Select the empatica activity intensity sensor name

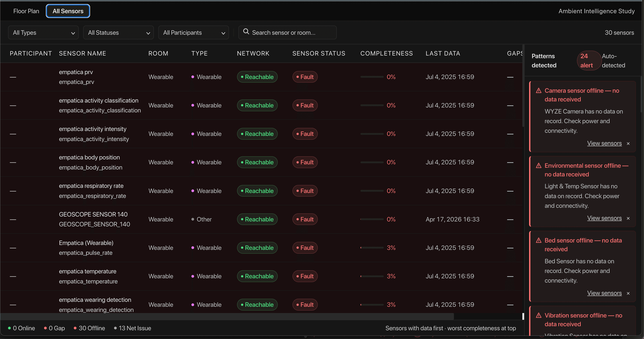(x=93, y=129)
